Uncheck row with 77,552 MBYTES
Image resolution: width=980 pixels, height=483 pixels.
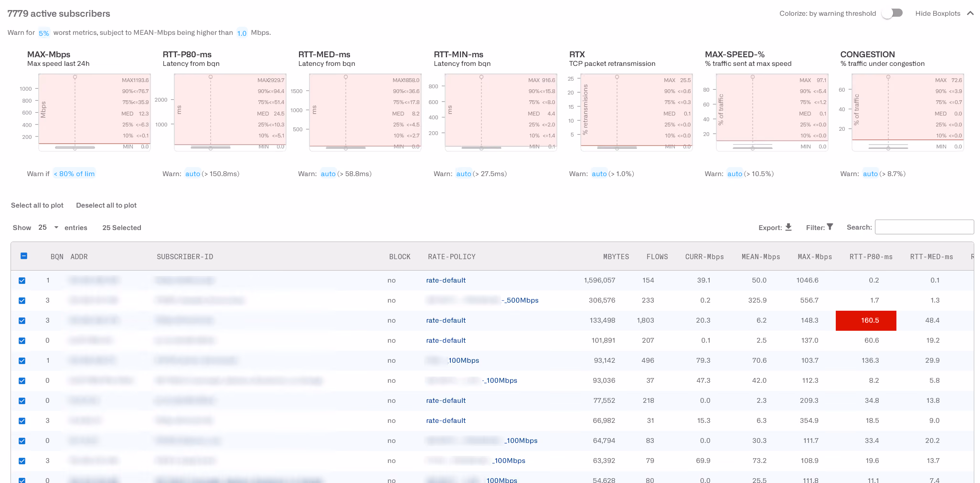click(22, 401)
